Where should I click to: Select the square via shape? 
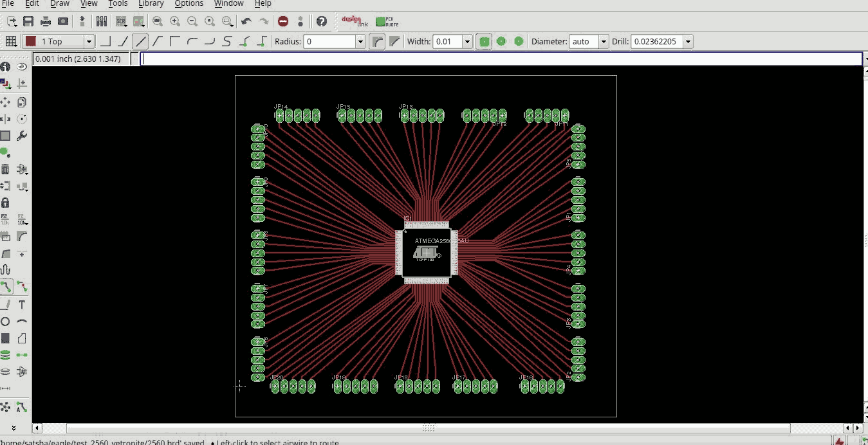pos(485,42)
